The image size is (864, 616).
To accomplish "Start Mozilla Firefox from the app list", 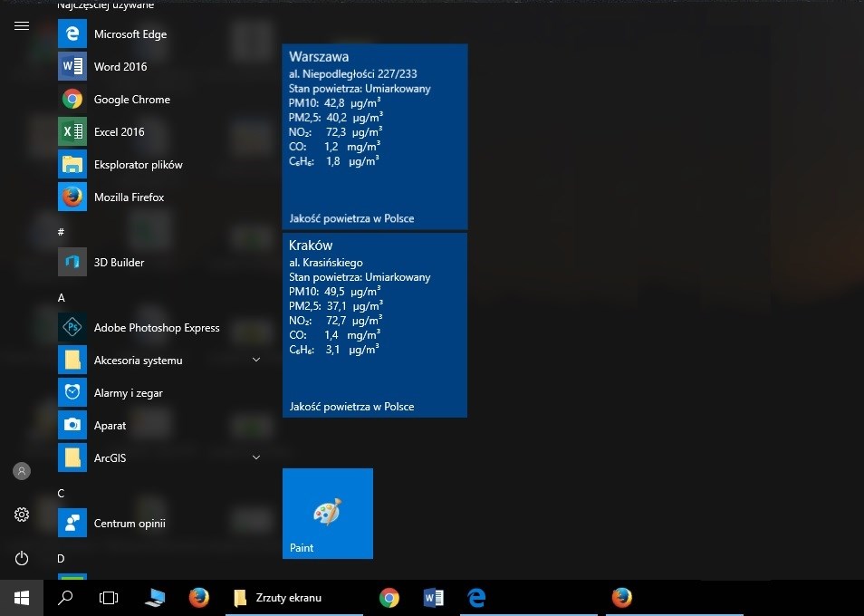I will coord(159,197).
